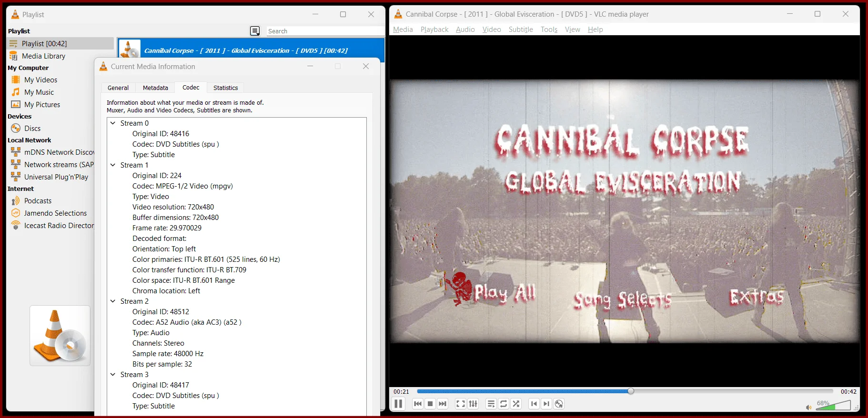The image size is (868, 418).
Task: Collapse the Stream 2 tree node
Action: tap(113, 301)
